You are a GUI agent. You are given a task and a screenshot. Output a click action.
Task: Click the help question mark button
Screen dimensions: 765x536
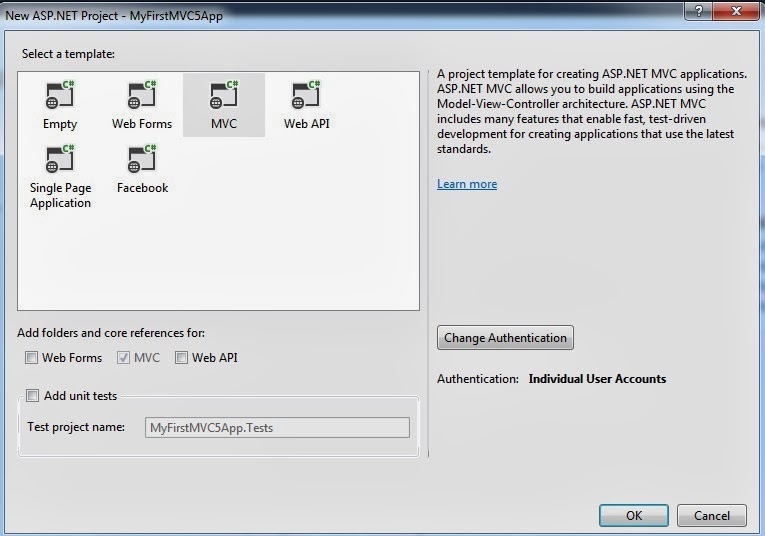tap(698, 11)
